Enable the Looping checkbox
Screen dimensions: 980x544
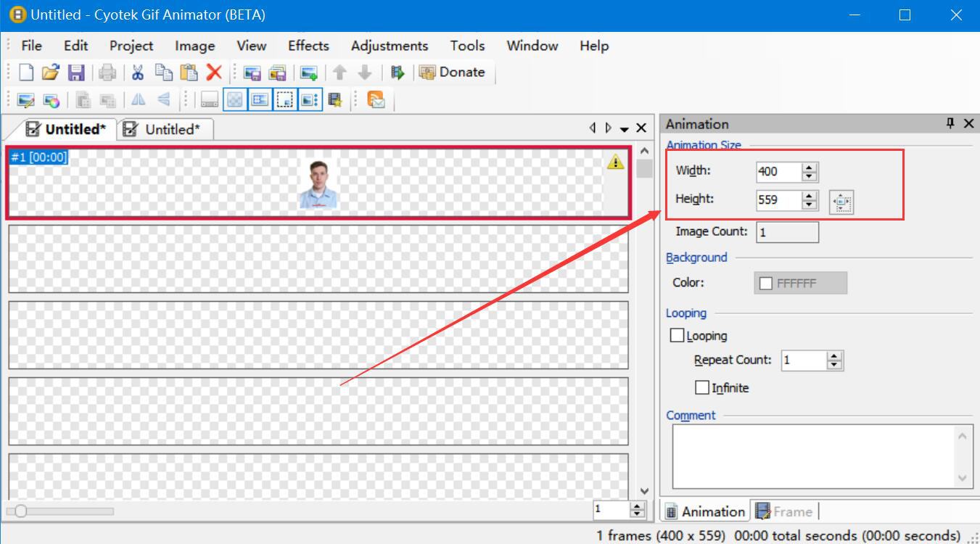[x=678, y=335]
